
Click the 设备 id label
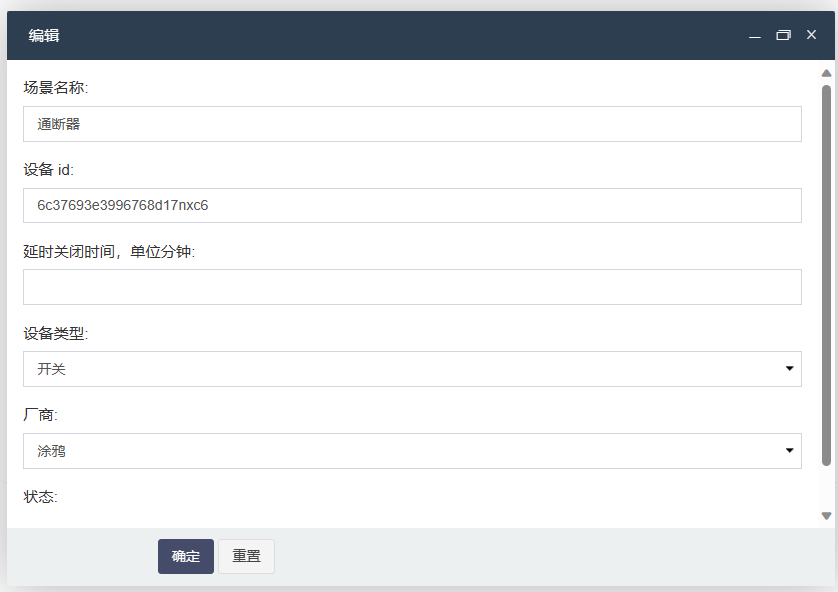point(49,170)
